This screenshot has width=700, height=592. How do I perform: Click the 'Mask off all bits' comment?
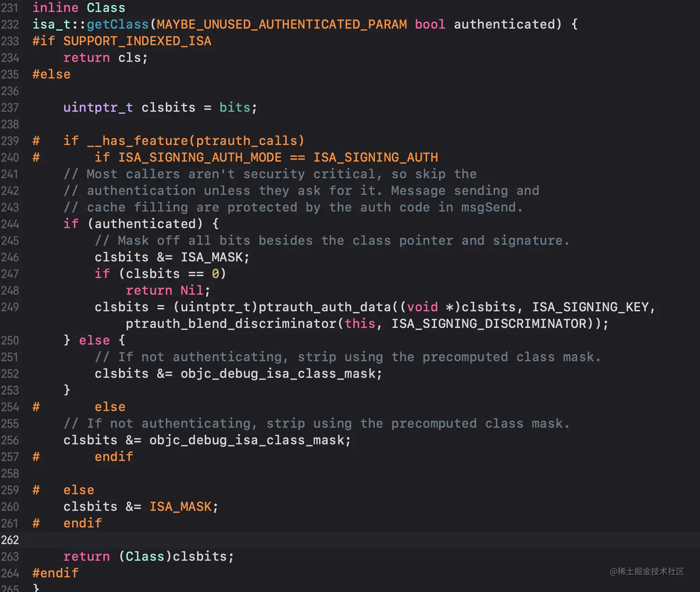point(332,241)
